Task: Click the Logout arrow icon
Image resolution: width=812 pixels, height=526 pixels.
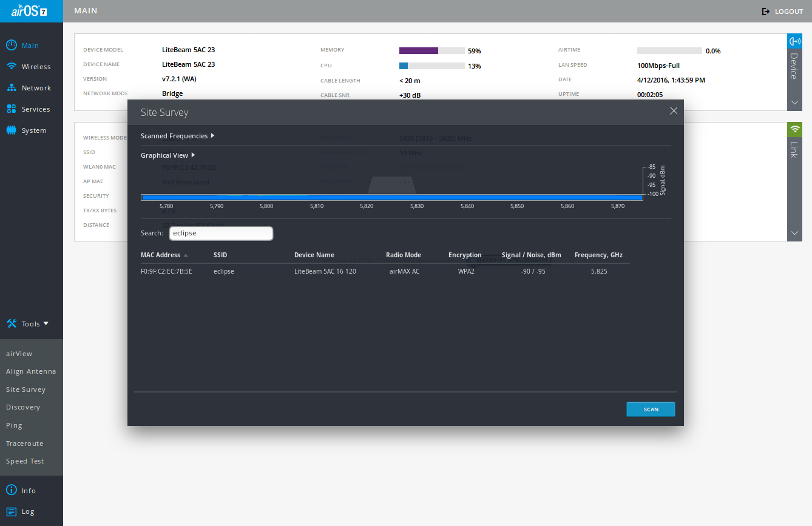Action: point(766,12)
